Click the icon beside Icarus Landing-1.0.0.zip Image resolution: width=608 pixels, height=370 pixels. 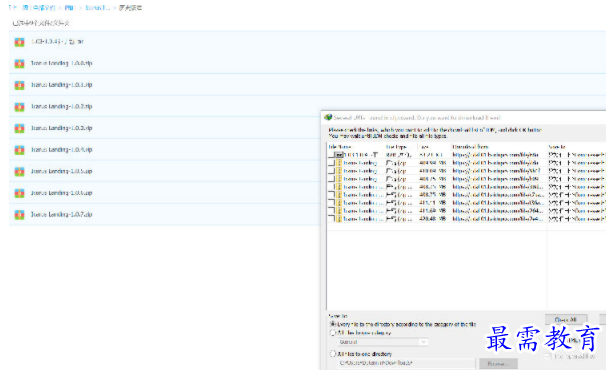click(x=19, y=64)
